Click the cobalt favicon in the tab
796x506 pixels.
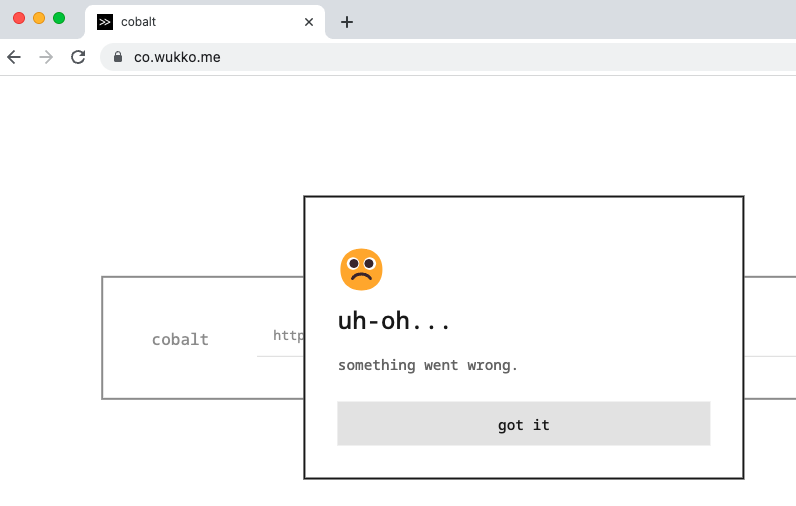(105, 22)
